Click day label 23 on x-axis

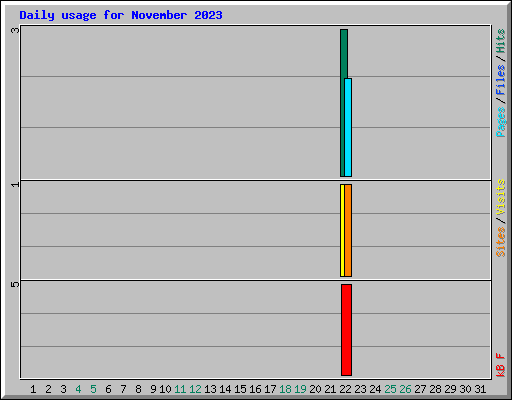(x=360, y=389)
